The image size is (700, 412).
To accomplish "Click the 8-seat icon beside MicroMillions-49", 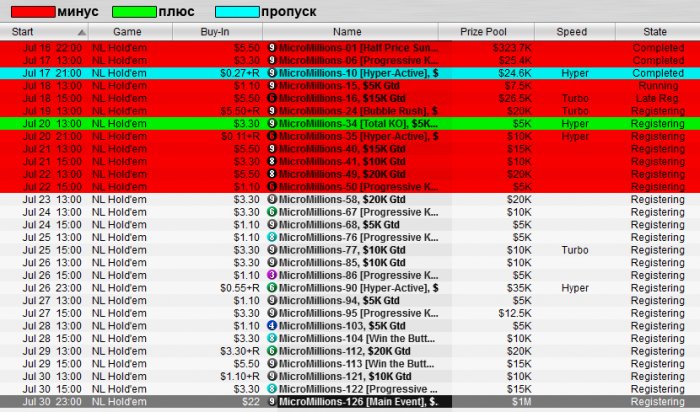I will click(x=272, y=174).
